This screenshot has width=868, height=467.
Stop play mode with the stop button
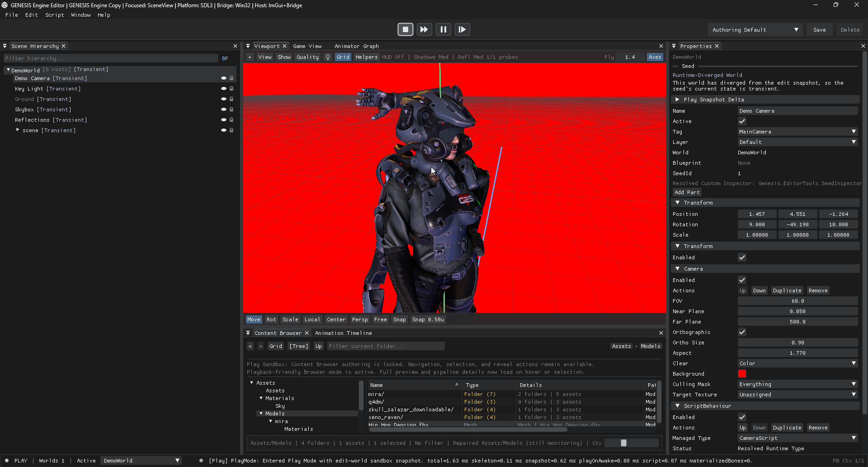[x=406, y=29]
